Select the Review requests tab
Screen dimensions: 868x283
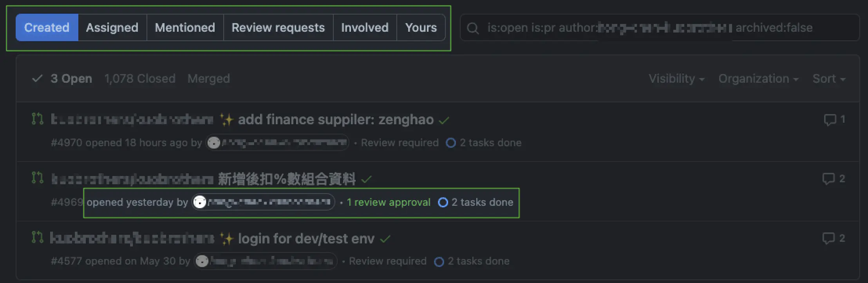278,27
